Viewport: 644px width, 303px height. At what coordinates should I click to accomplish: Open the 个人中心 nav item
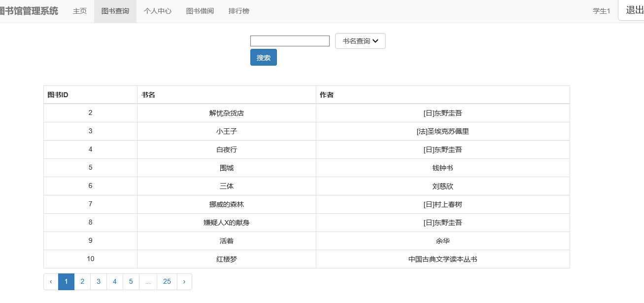pyautogui.click(x=158, y=11)
